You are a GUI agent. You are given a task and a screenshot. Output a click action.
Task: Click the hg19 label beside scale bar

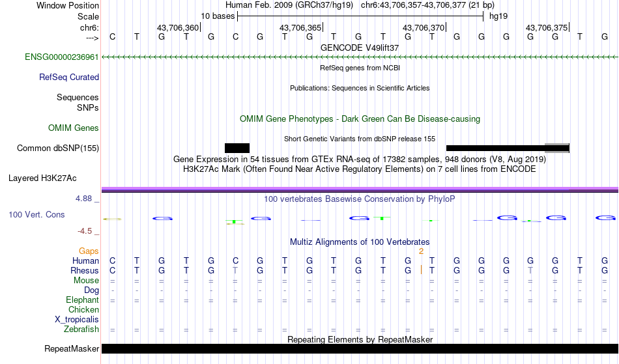(498, 16)
